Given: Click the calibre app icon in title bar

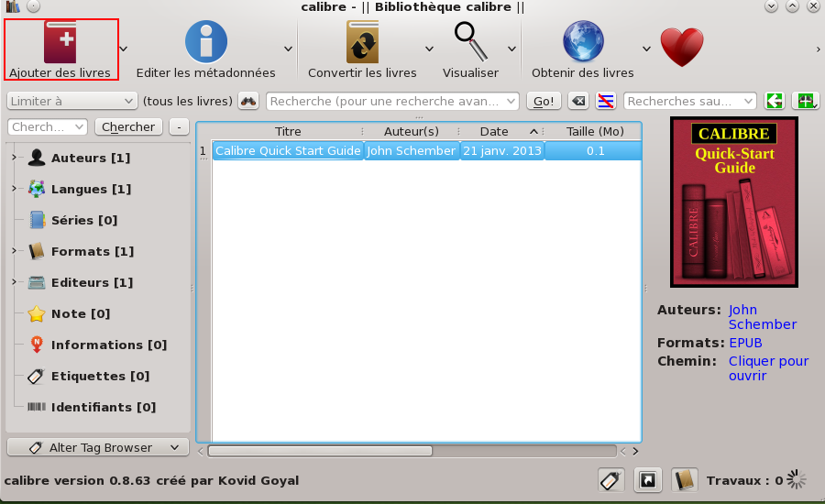Looking at the screenshot, I should point(12,6).
